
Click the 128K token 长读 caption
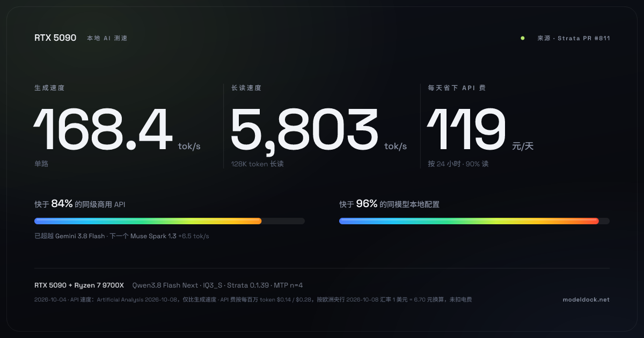257,164
